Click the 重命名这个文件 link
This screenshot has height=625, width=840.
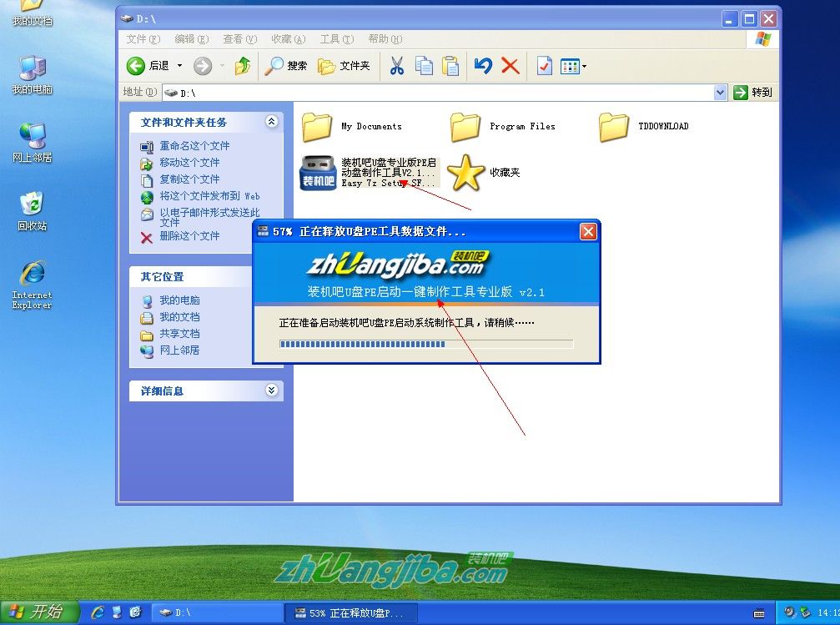tap(194, 146)
